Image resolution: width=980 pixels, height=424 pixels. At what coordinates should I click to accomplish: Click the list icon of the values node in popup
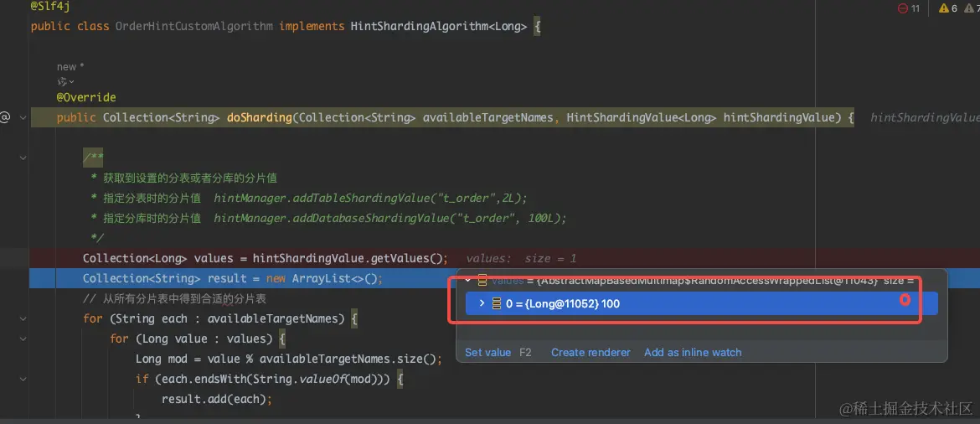tap(482, 281)
